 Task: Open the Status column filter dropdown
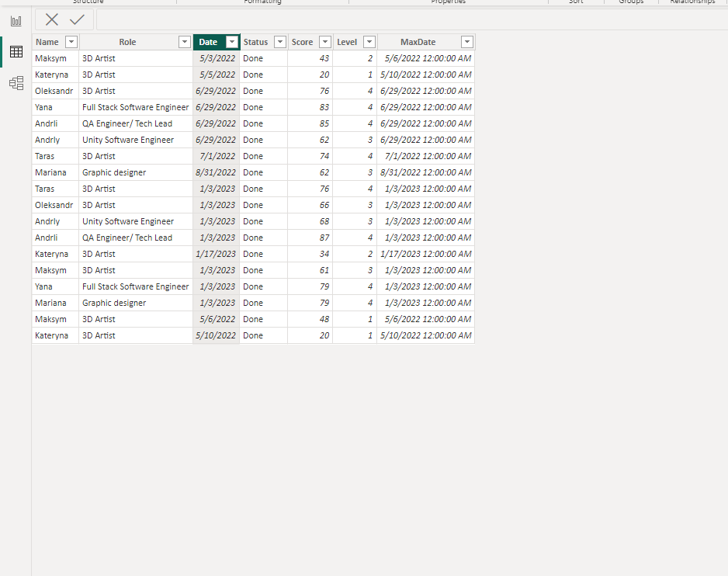(x=280, y=42)
